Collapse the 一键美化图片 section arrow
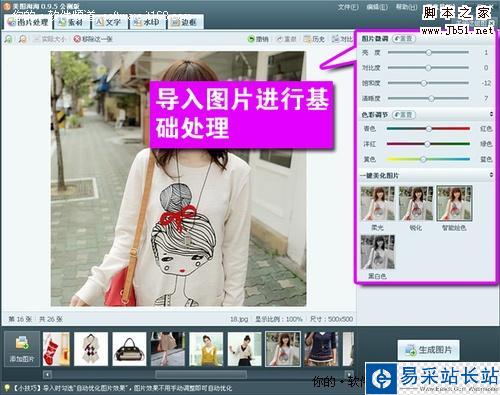Screen dimensions: 500x395 pos(491,175)
